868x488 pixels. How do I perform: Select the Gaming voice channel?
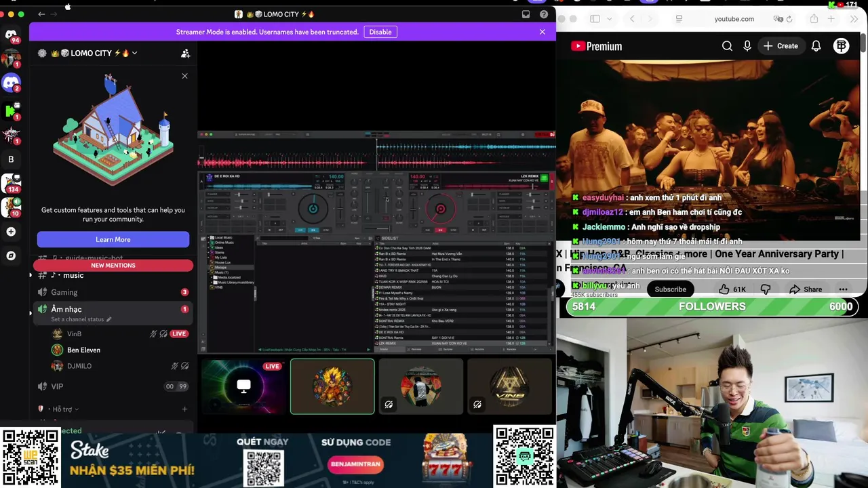(112, 292)
